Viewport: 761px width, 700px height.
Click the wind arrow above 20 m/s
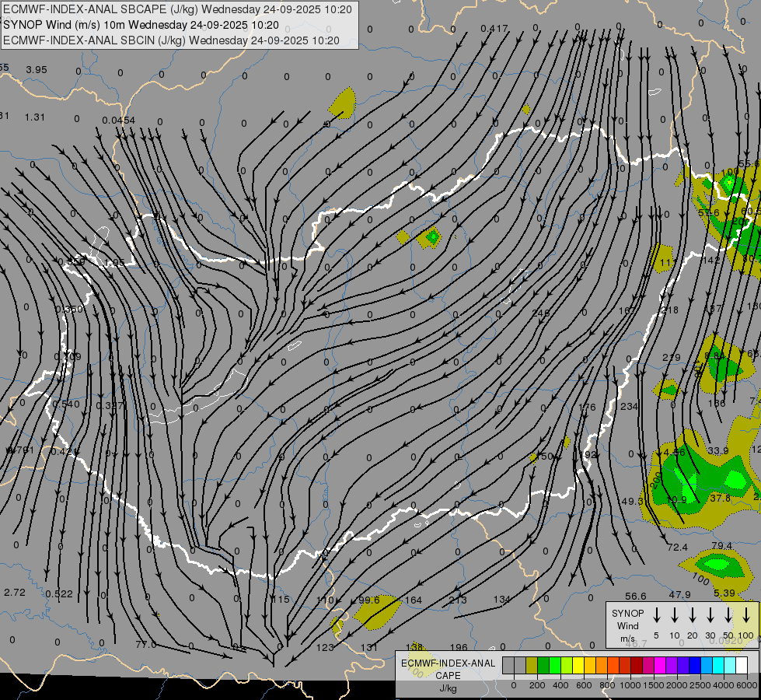pos(692,614)
